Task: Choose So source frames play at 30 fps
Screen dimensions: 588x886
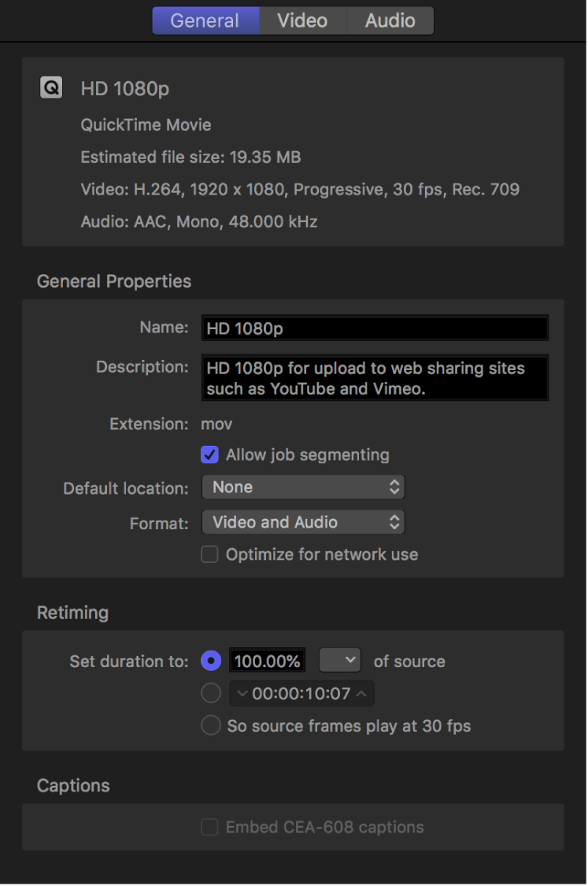Action: tap(210, 725)
